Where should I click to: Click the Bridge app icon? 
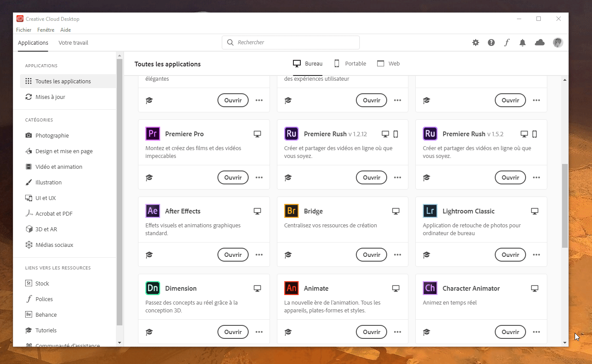pos(291,211)
